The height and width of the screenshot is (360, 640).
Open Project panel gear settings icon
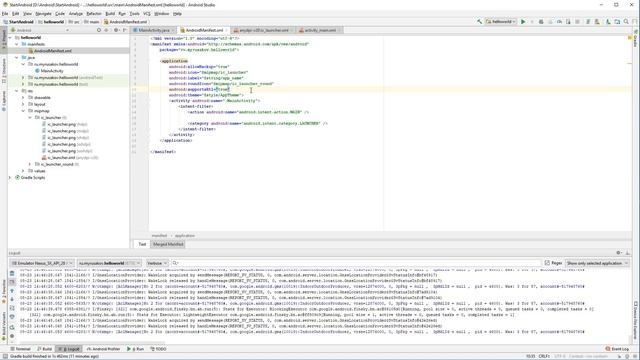tap(116, 30)
